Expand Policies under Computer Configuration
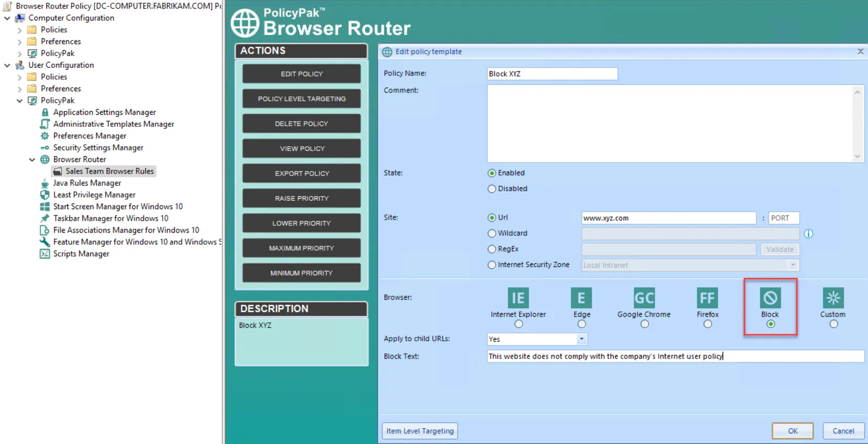This screenshot has width=868, height=444. [20, 30]
